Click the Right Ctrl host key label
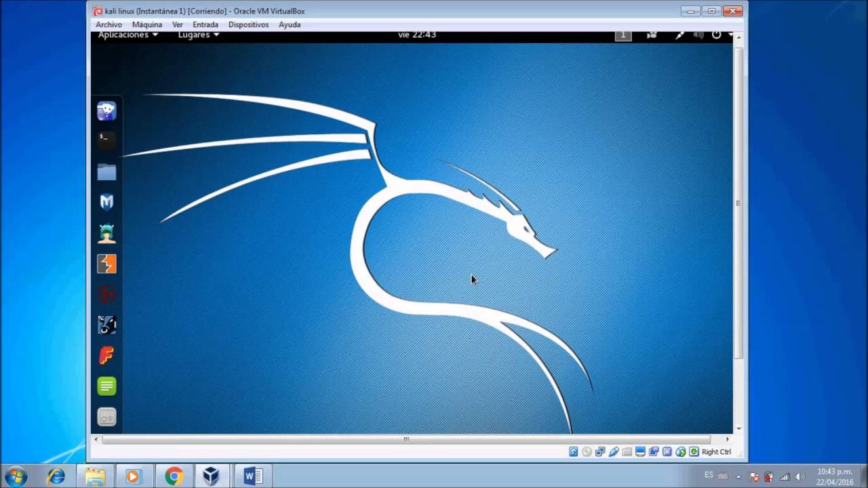This screenshot has width=868, height=488. [x=716, y=452]
